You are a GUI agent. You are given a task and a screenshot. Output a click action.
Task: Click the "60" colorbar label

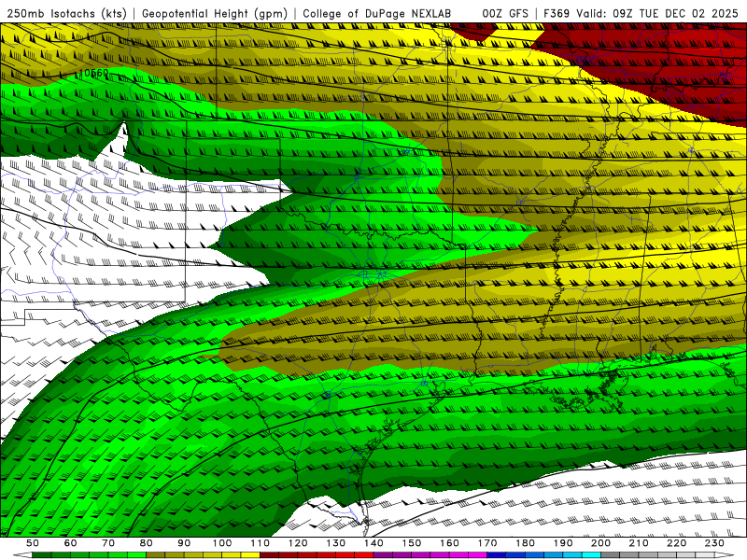(x=71, y=543)
